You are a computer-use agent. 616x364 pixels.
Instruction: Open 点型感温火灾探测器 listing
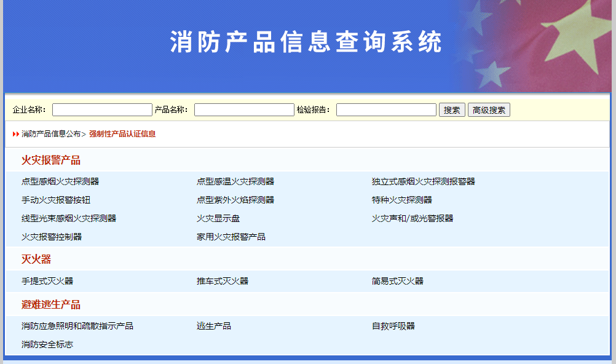click(235, 181)
